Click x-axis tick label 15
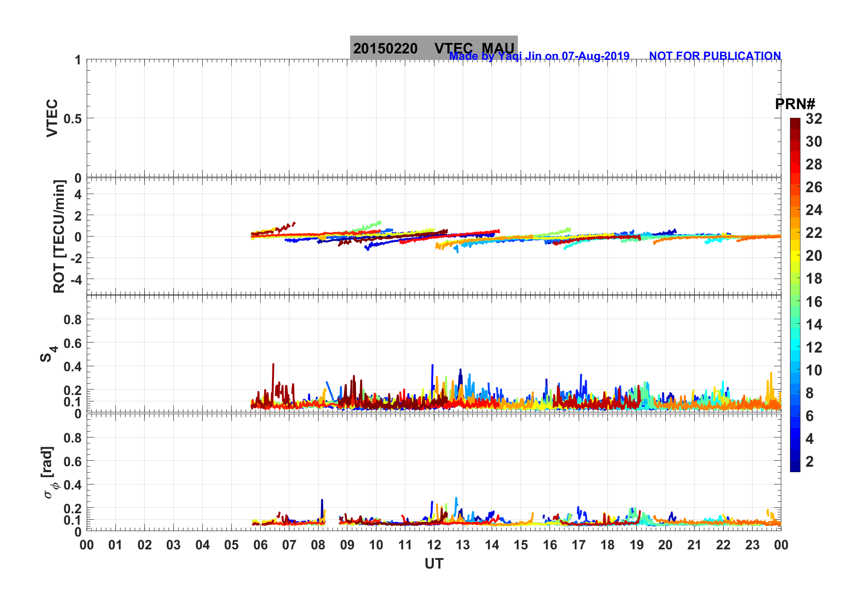The width and height of the screenshot is (868, 590). 521,545
